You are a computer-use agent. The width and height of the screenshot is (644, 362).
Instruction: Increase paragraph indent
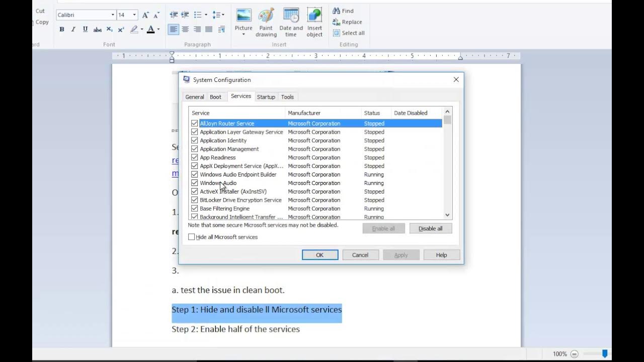coord(185,15)
